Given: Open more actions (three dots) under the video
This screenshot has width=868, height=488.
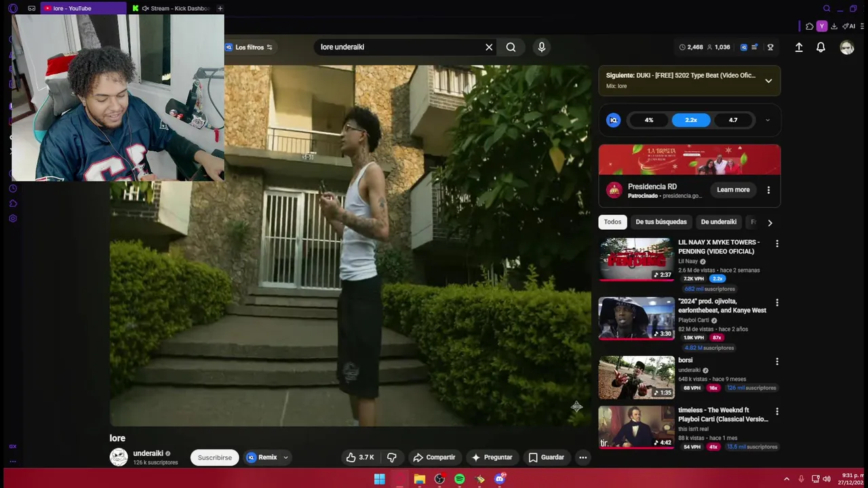Looking at the screenshot, I should coord(583,457).
